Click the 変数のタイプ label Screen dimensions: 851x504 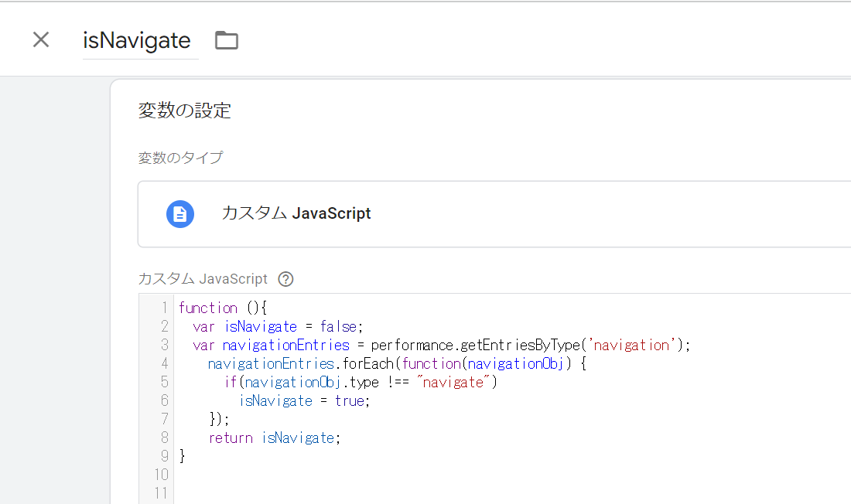(180, 158)
